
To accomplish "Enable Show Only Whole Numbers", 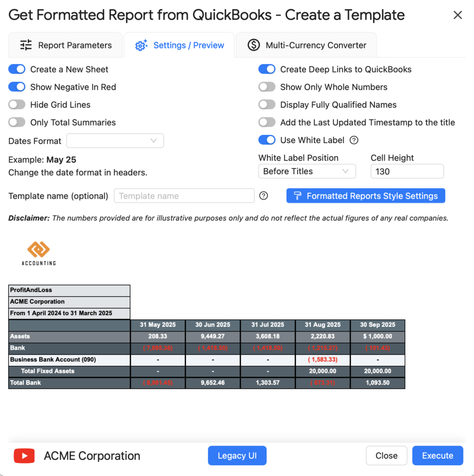I will click(x=267, y=87).
